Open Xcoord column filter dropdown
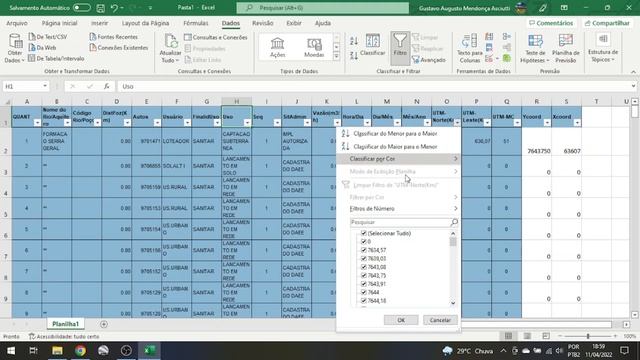The image size is (640, 360). [577, 123]
